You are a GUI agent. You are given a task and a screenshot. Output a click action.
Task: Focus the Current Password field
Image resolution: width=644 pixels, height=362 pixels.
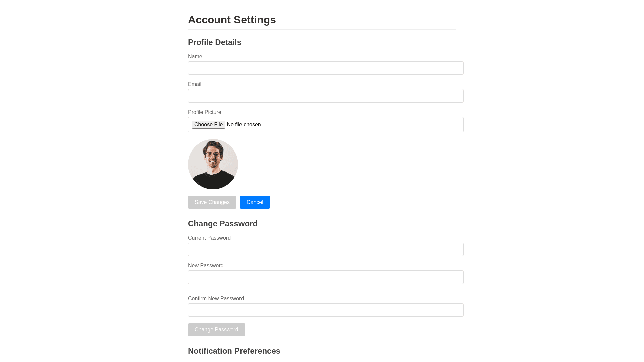[325, 249]
